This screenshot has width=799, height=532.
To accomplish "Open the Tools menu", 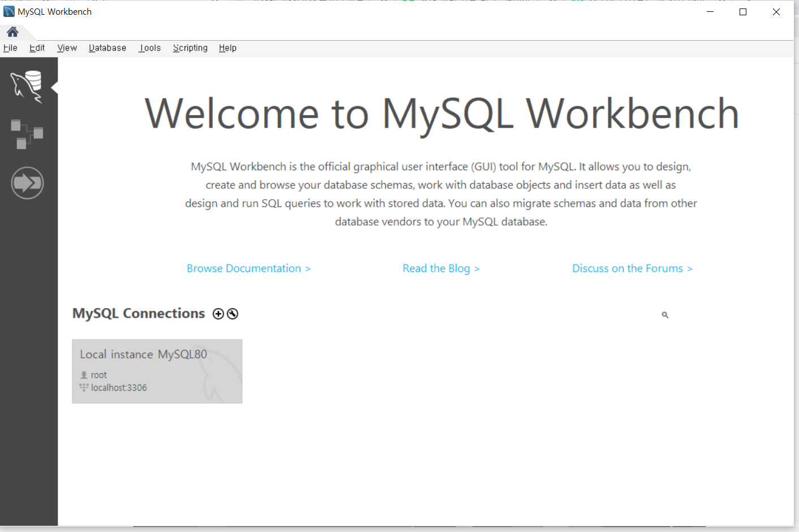I will pyautogui.click(x=150, y=48).
